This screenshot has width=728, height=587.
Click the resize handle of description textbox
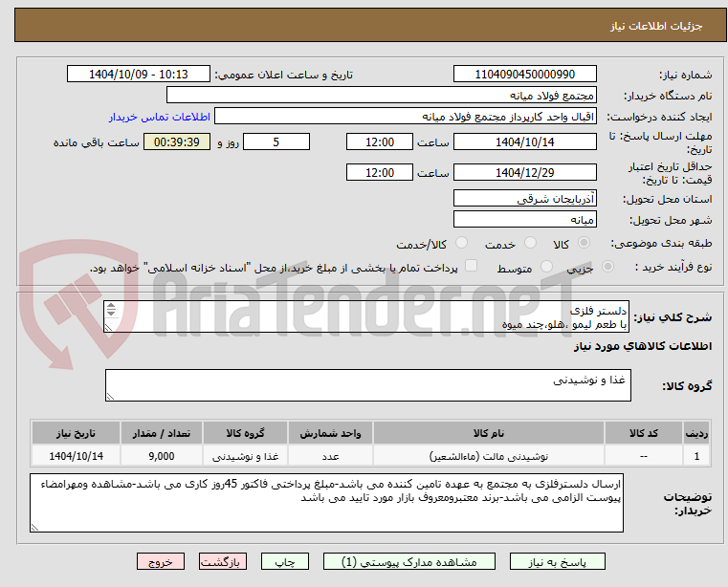click(x=108, y=328)
